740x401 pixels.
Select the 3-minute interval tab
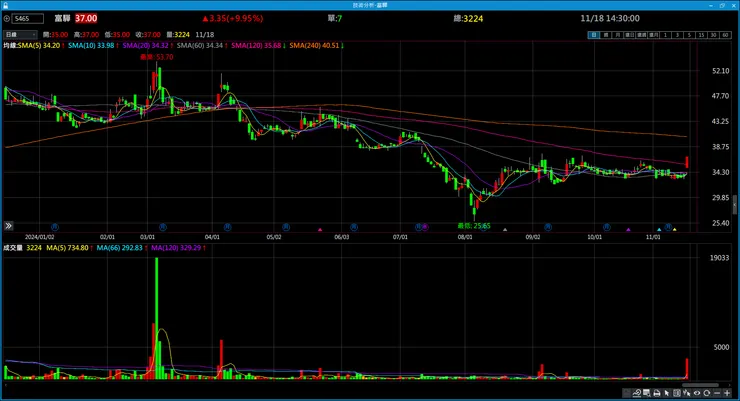tap(677, 35)
